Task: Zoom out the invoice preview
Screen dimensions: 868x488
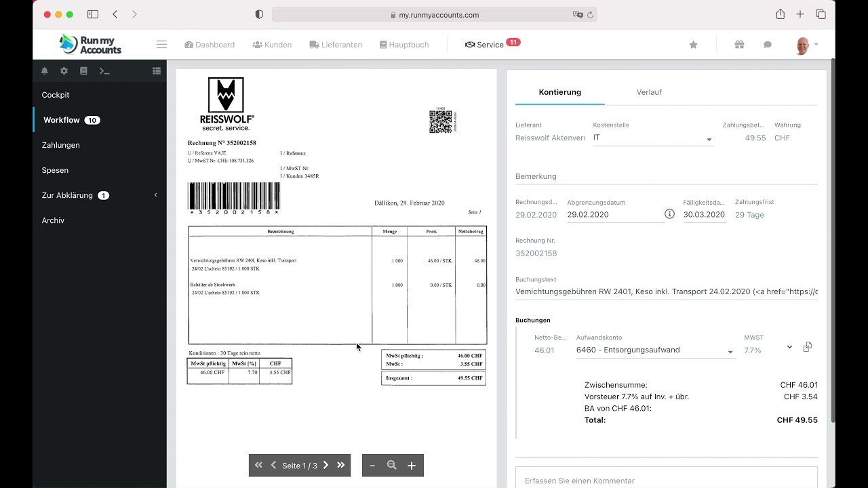Action: 372,466
